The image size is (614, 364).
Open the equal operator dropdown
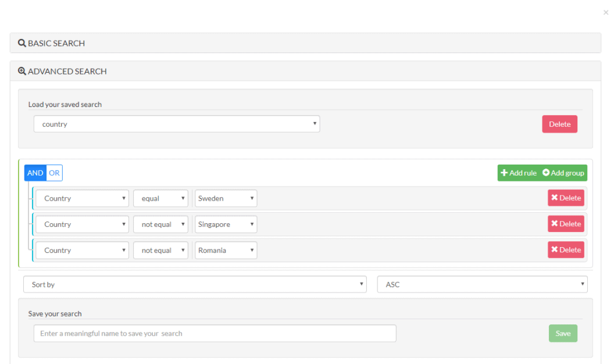point(160,198)
